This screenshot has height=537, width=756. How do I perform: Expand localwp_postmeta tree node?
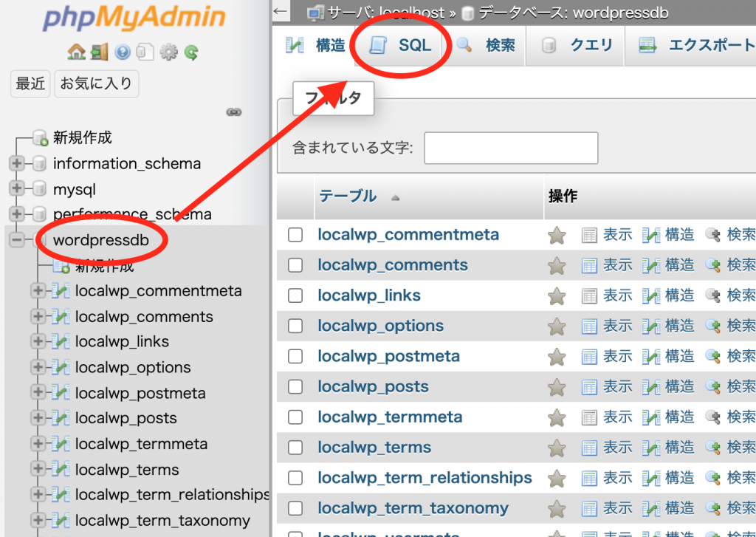(38, 392)
